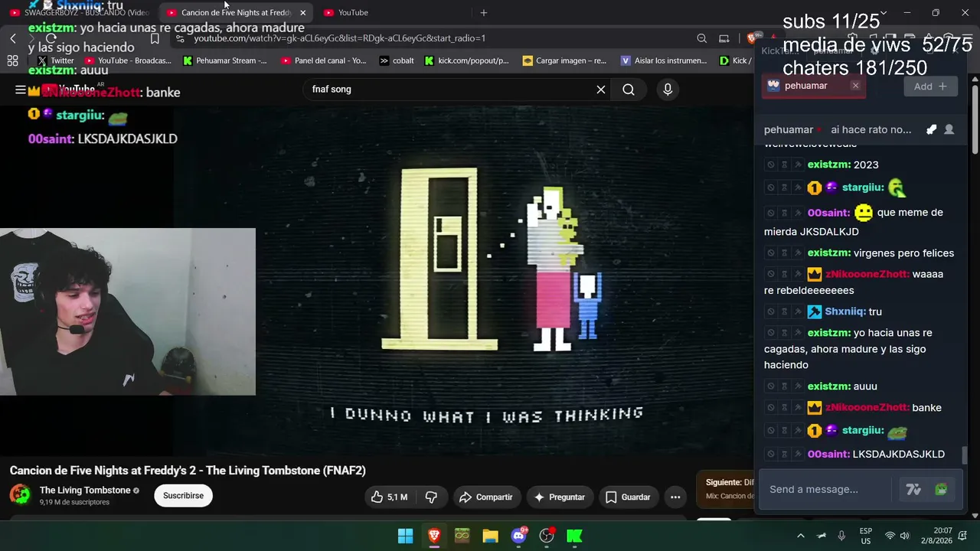The width and height of the screenshot is (980, 551).
Task: Open the chat user list icon
Action: (949, 130)
